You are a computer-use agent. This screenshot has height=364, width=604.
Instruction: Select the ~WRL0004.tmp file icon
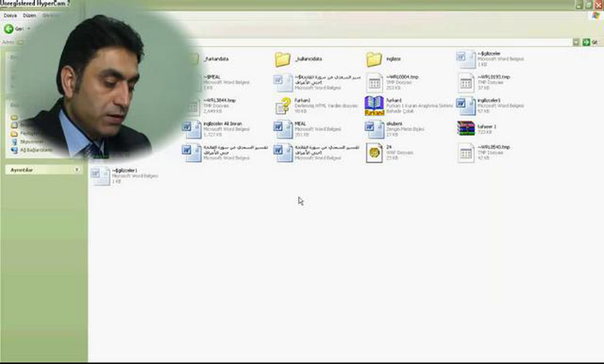[x=374, y=83]
